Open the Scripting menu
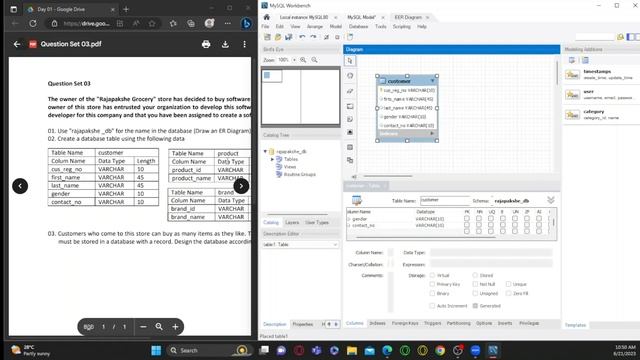640x360 pixels. pos(402,27)
